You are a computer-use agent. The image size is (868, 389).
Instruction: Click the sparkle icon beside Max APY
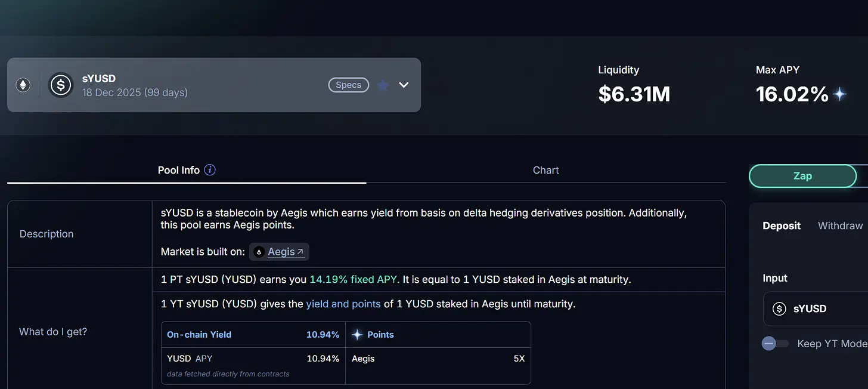coord(839,94)
